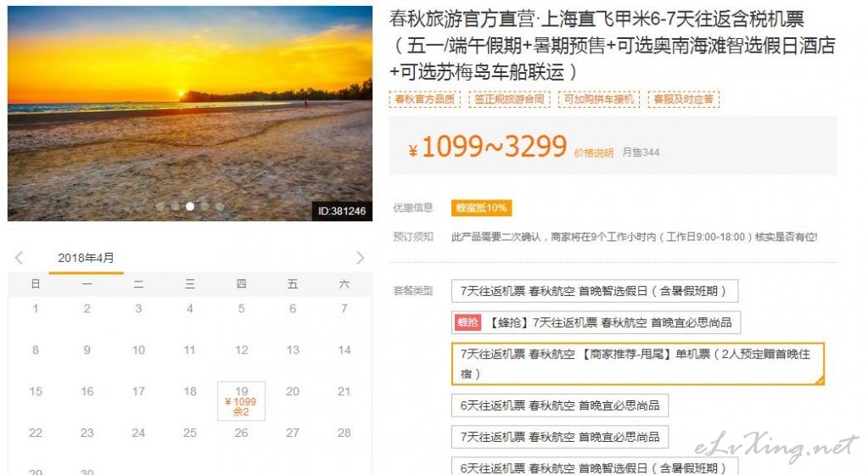868x475 pixels.
Task: Go to next month in calendar
Action: 361,257
